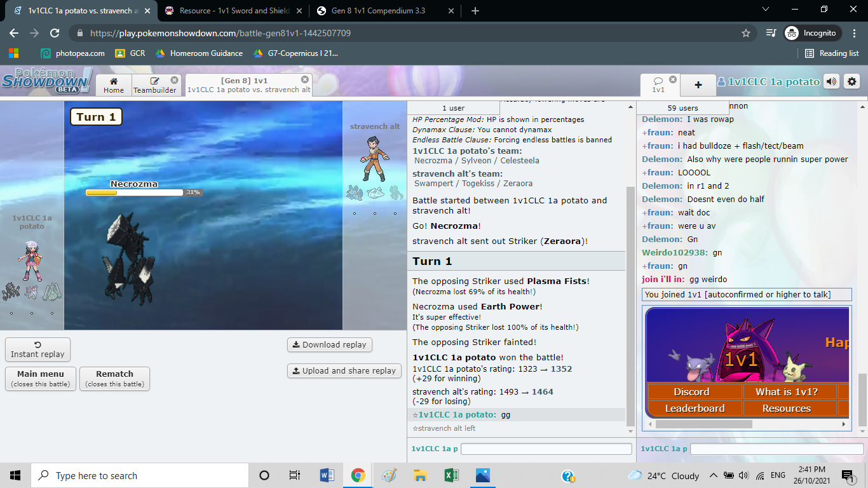Open Homeroom Guidance bookmark
The width and height of the screenshot is (868, 488).
198,53
